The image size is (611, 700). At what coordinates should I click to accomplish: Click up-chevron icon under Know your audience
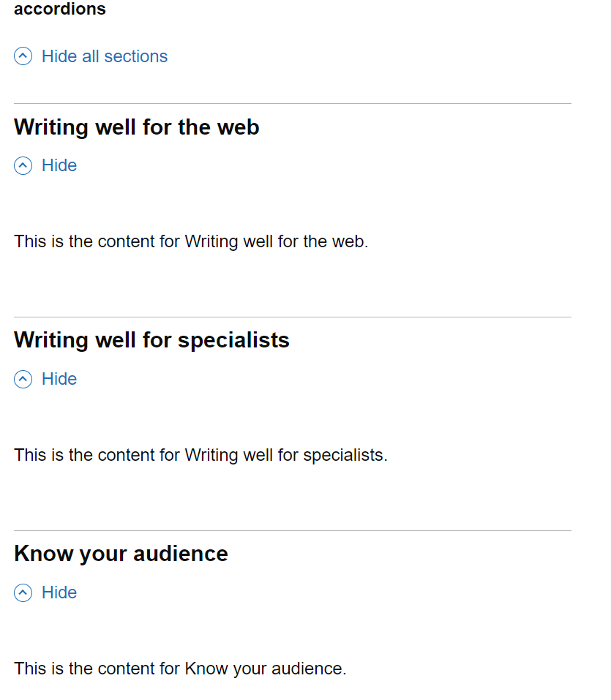tap(23, 592)
